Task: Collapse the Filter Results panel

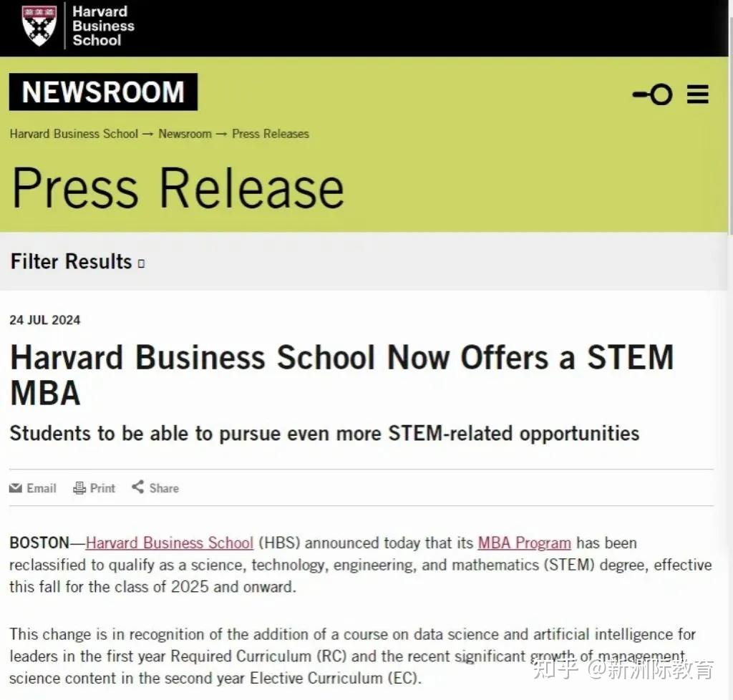Action: [x=71, y=262]
